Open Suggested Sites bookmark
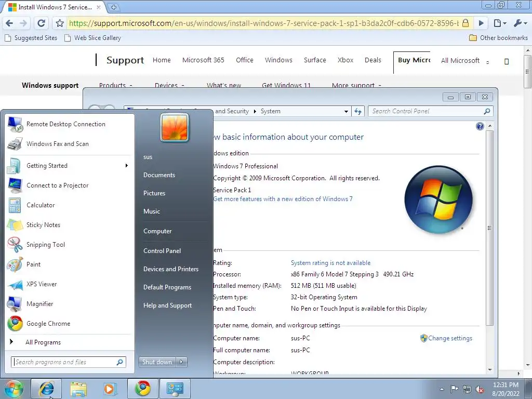This screenshot has height=399, width=532. 31,37
